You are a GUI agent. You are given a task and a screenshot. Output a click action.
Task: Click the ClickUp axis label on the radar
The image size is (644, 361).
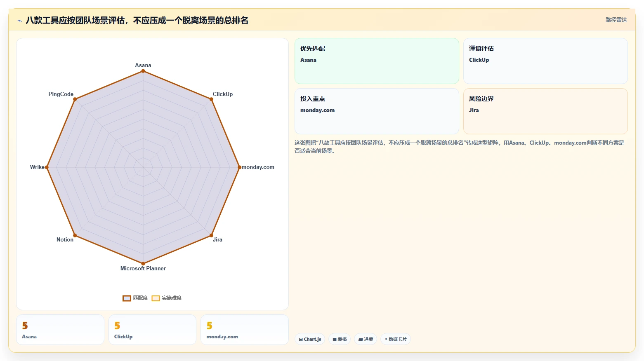click(x=223, y=94)
